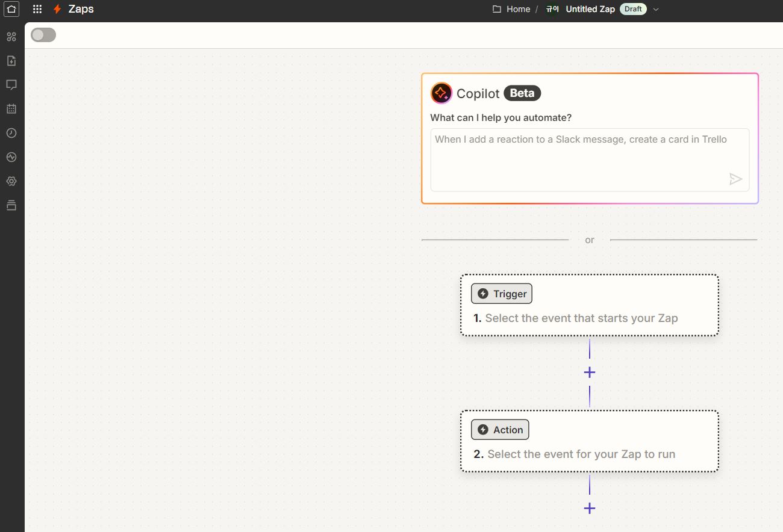Click the workspace avatar beside Untitled Zap
The width and height of the screenshot is (783, 532).
[x=552, y=9]
